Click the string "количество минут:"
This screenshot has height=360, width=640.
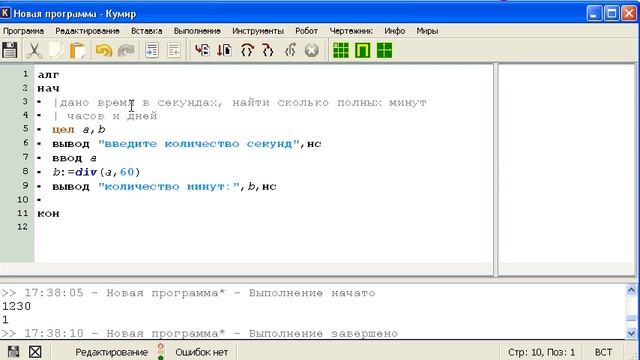[x=169, y=187]
